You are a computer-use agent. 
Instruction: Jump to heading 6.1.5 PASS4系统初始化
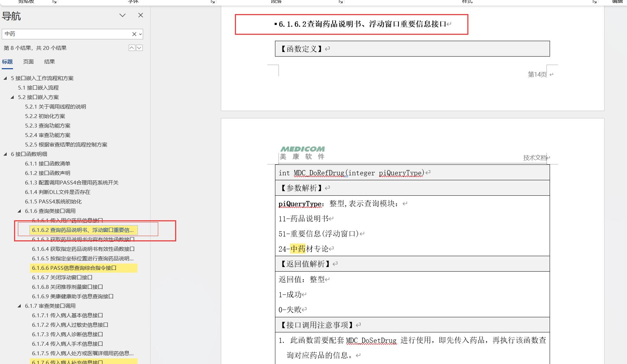pyautogui.click(x=53, y=202)
